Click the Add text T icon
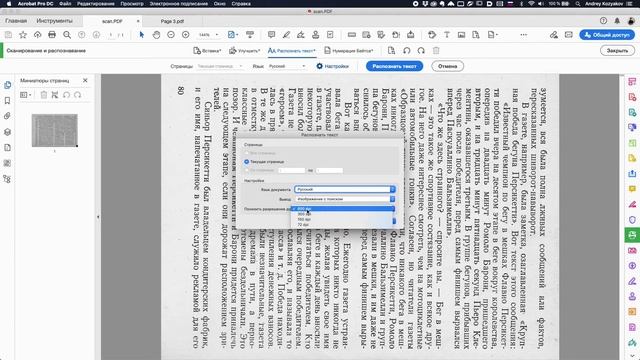The image size is (640, 360). (x=447, y=35)
